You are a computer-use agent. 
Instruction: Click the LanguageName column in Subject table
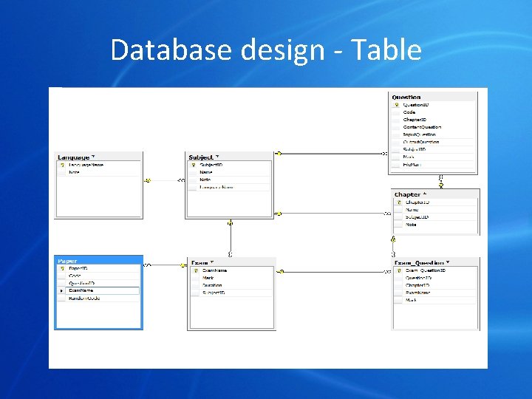point(229,187)
